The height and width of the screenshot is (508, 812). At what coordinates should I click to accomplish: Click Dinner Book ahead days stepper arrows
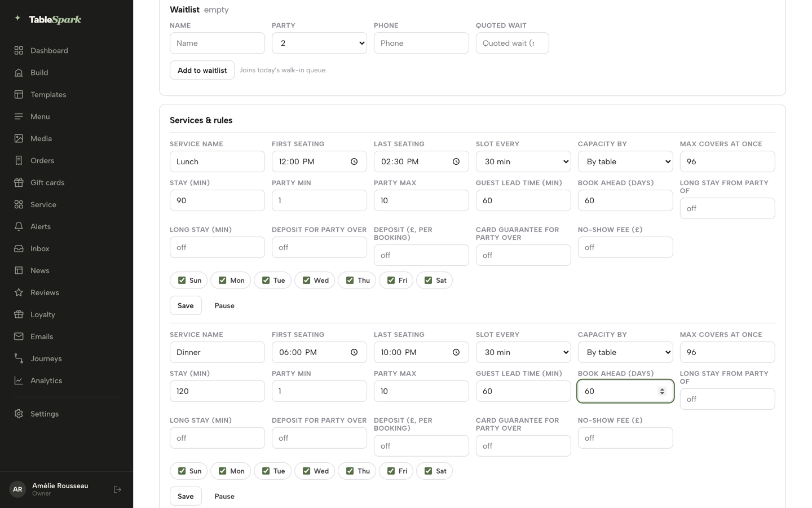point(662,391)
